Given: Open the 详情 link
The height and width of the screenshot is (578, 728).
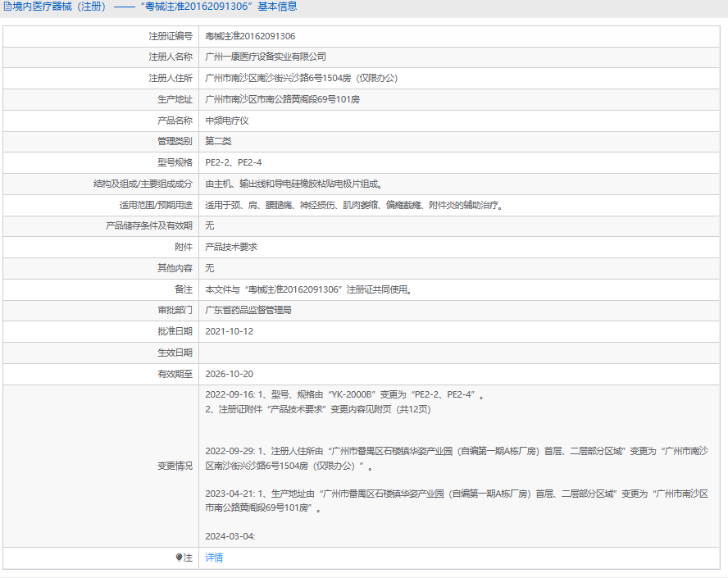Looking at the screenshot, I should (x=214, y=558).
